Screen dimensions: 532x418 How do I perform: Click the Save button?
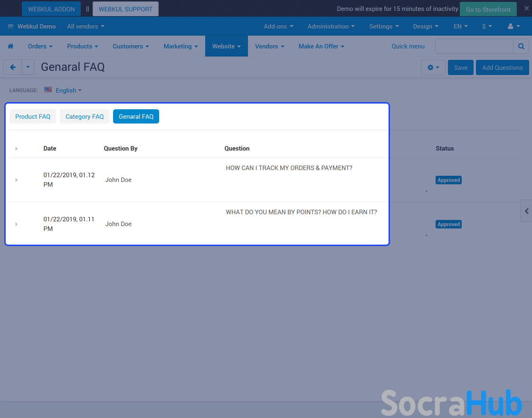pos(460,67)
